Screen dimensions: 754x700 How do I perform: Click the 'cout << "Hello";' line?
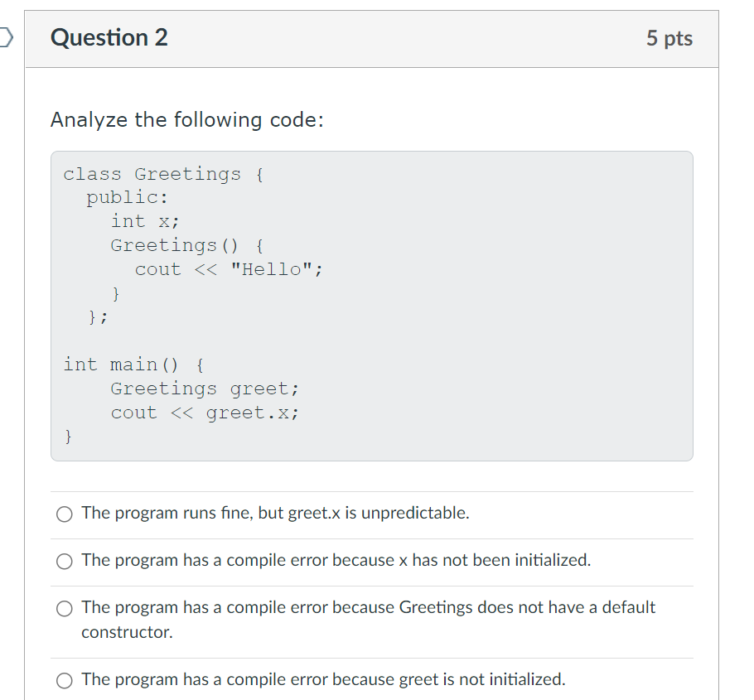click(x=229, y=269)
